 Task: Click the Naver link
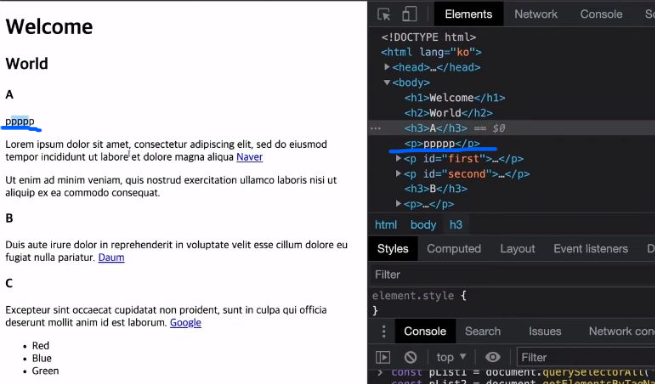pyautogui.click(x=249, y=157)
